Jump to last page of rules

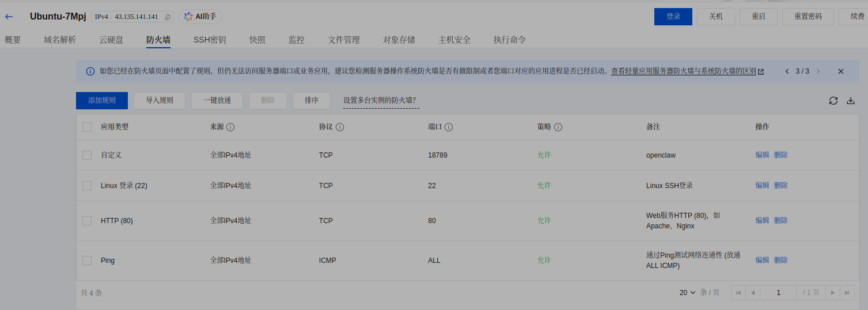847,293
